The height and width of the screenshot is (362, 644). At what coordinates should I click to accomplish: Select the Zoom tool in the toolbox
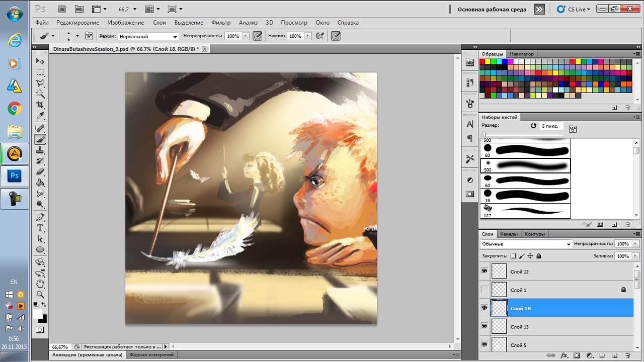click(x=40, y=295)
